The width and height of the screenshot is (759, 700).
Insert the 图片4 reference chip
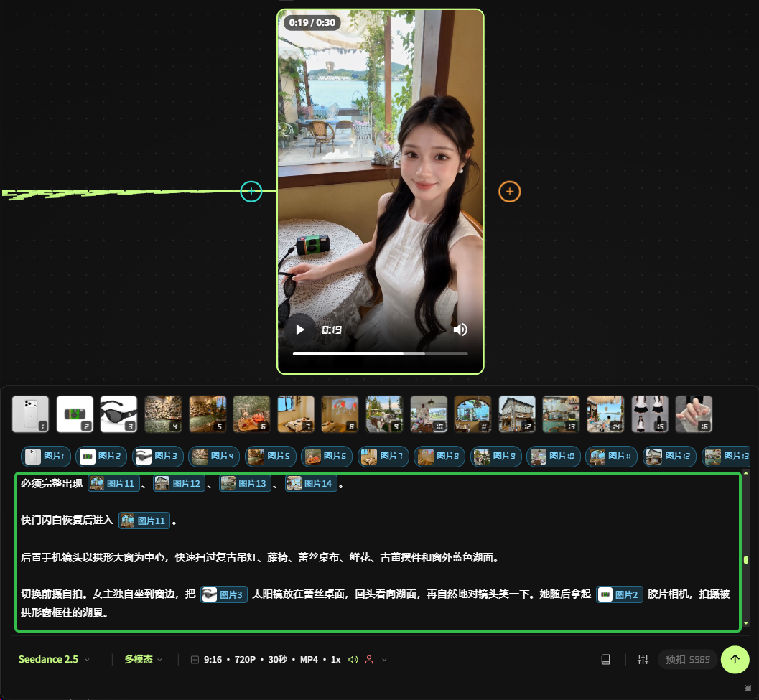(214, 456)
